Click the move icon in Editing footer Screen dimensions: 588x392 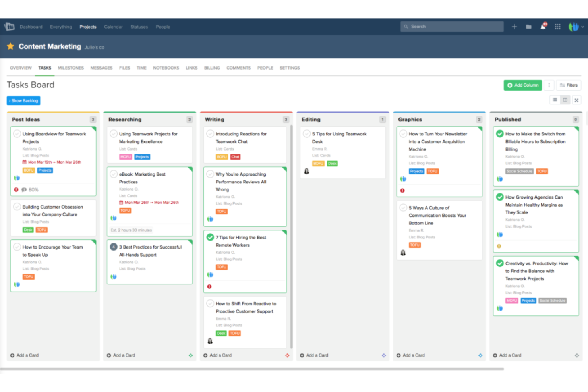coord(384,355)
